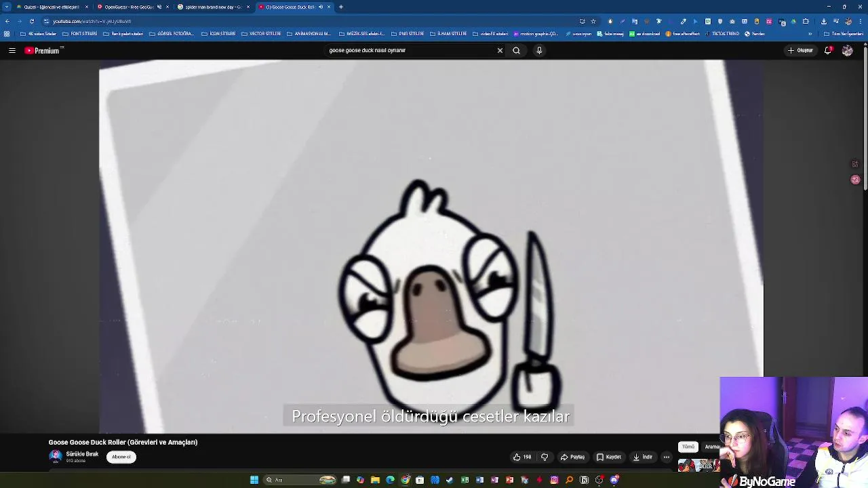Open the YouTube guide hamburger menu
This screenshot has width=868, height=488.
point(12,50)
